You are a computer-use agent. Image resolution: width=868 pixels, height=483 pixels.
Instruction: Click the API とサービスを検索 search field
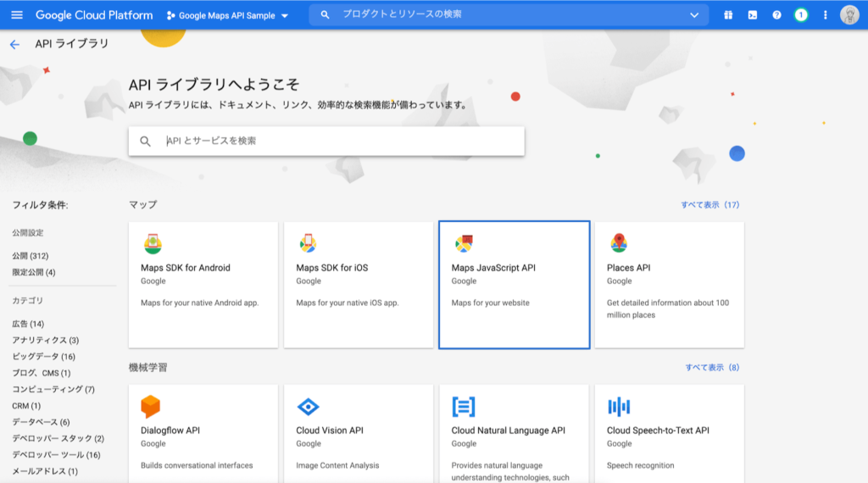[339, 142]
